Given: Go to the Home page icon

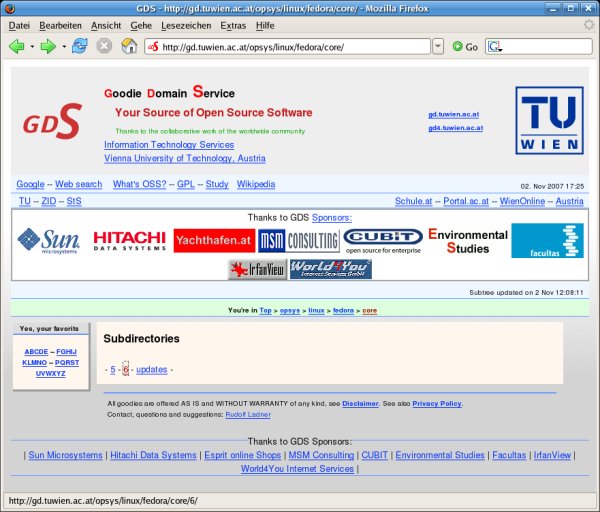Looking at the screenshot, I should click(x=129, y=46).
